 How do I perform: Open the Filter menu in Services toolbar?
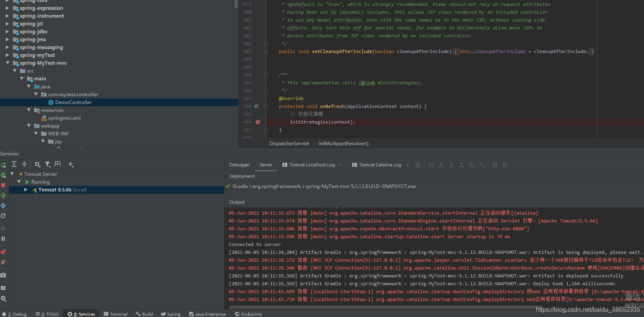click(48, 164)
